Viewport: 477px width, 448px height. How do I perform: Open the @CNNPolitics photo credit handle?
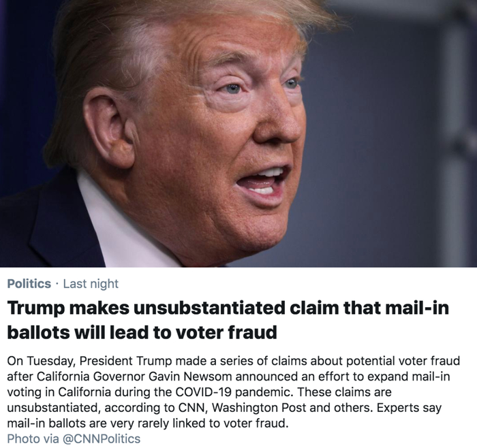tap(102, 438)
